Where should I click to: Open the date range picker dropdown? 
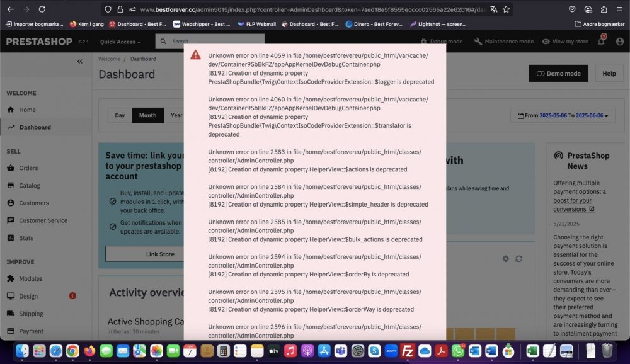[563, 115]
